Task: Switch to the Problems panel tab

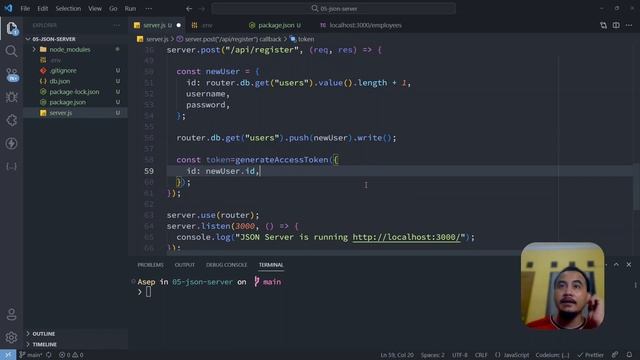Action: pyautogui.click(x=150, y=264)
